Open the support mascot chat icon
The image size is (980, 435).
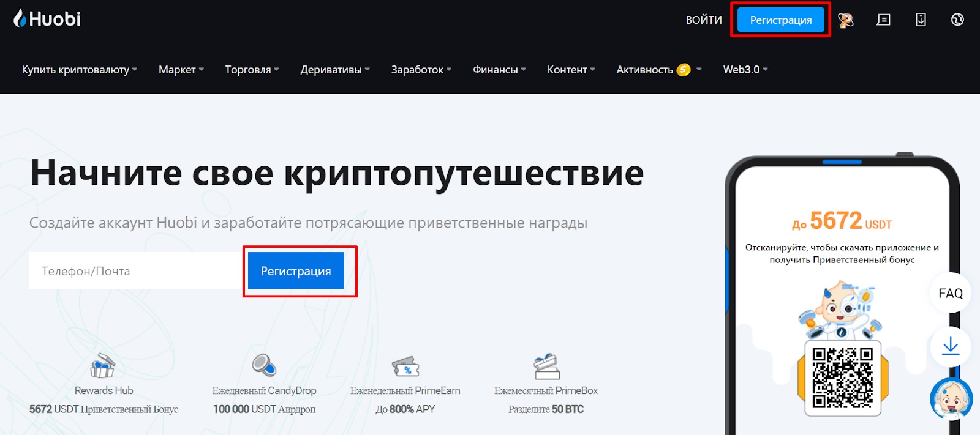(951, 399)
